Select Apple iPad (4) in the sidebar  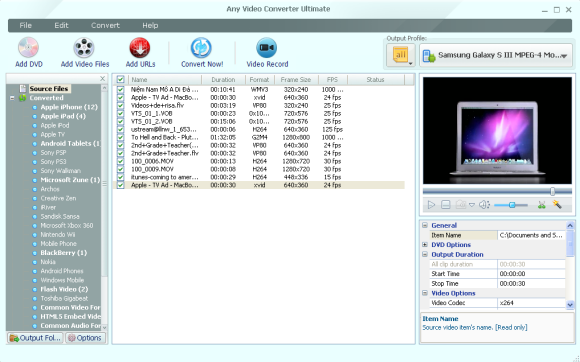pos(63,116)
